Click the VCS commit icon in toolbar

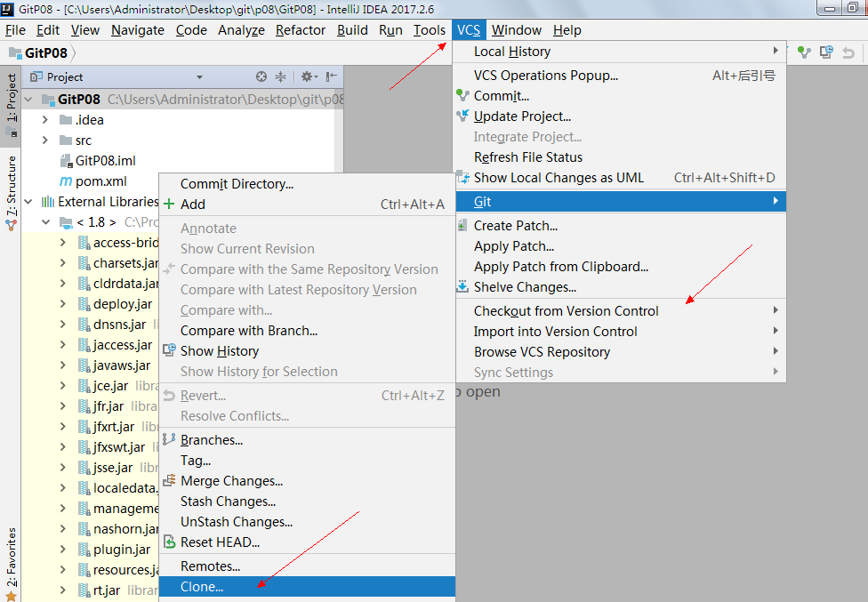coord(805,52)
